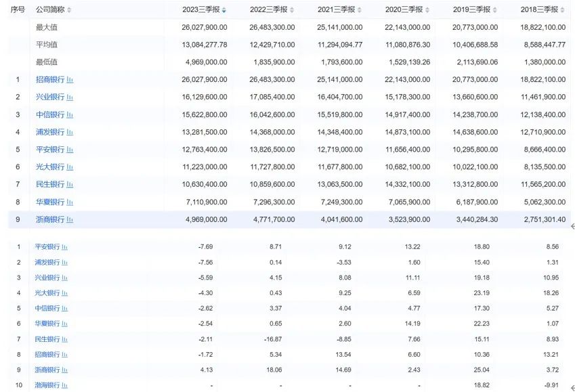Open chart icon beside 渤海银行 in lower table
The height and width of the screenshot is (392, 575).
[x=65, y=385]
